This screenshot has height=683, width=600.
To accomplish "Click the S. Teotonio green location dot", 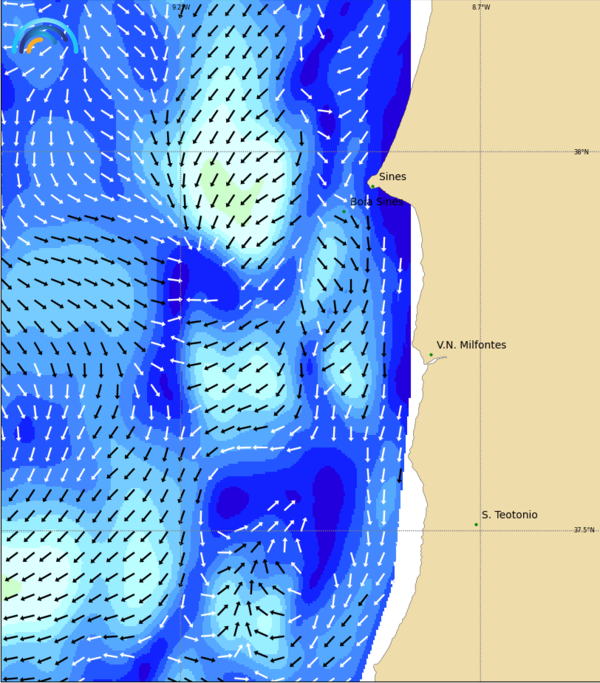I will point(476,524).
